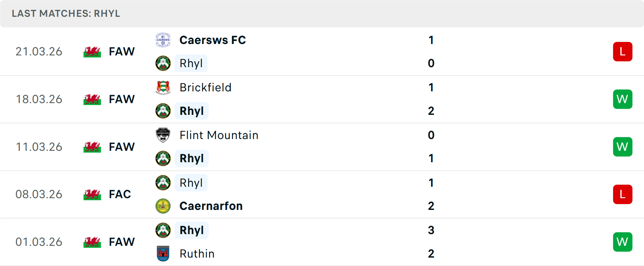Viewport: 644px width, 266px height.
Task: Click Welsh flag beside FAC match
Action: pos(92,194)
